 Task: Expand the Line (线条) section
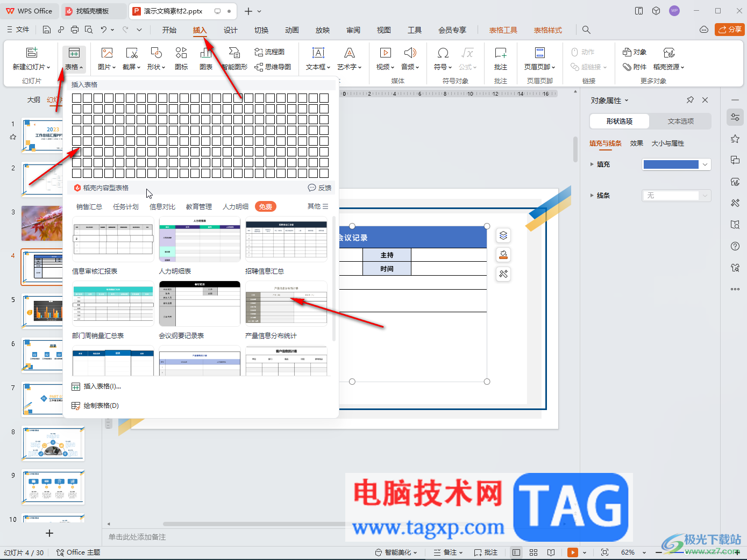coord(592,196)
